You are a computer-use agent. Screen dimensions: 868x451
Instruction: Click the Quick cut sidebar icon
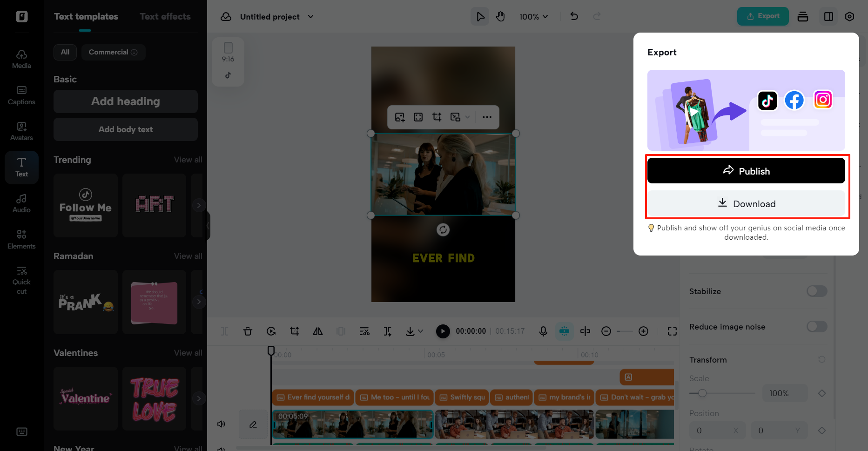(x=21, y=278)
